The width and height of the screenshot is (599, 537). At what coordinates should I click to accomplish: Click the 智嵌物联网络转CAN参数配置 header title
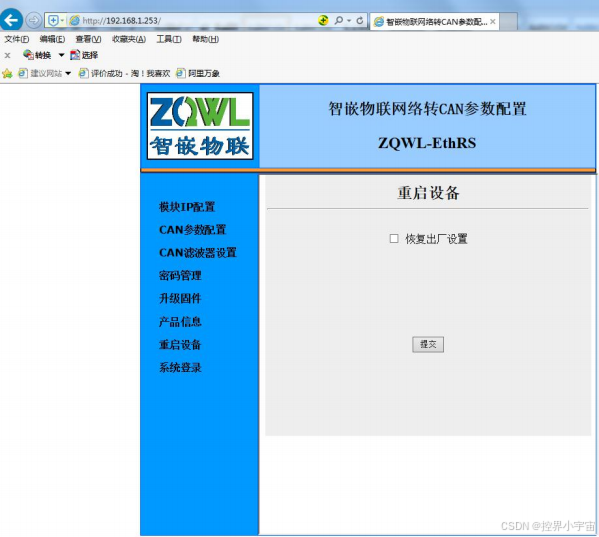pyautogui.click(x=427, y=109)
